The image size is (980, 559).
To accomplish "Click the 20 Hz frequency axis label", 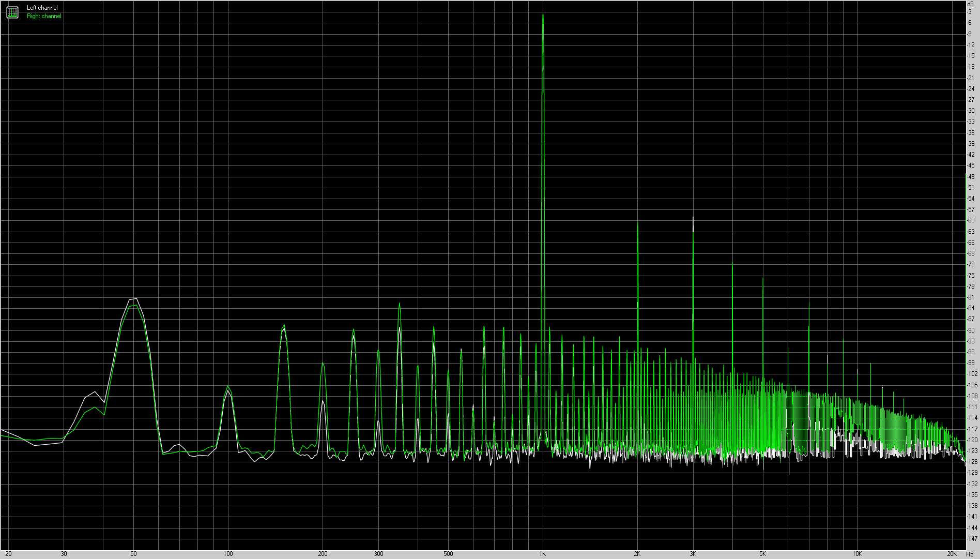I will [x=9, y=554].
